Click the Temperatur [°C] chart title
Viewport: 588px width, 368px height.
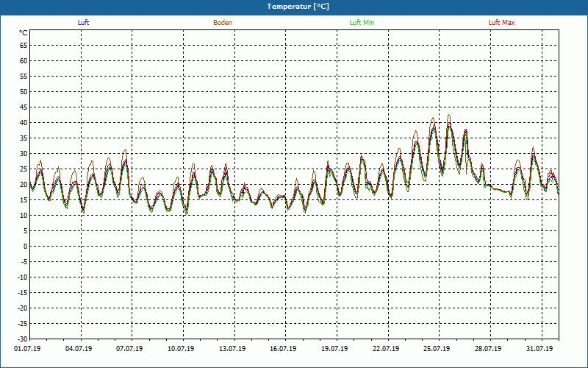click(298, 7)
